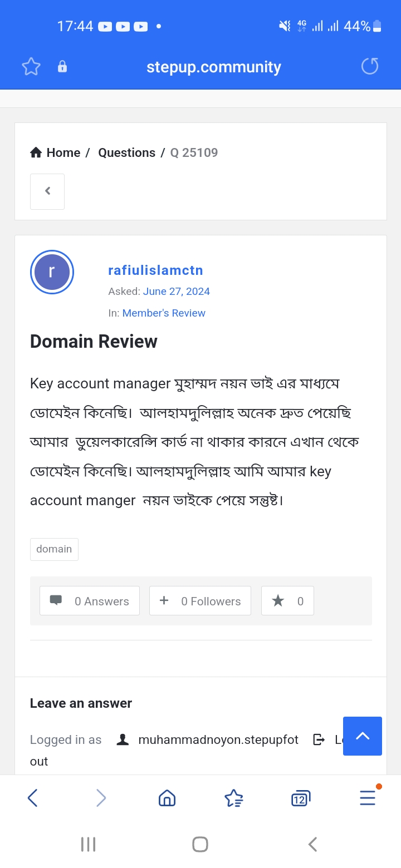Screen dimensions: 401x868
Task: Tap the stepup.community address bar
Action: point(214,67)
